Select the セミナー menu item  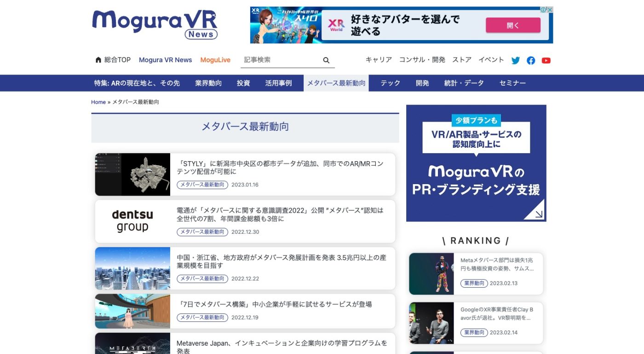[512, 83]
